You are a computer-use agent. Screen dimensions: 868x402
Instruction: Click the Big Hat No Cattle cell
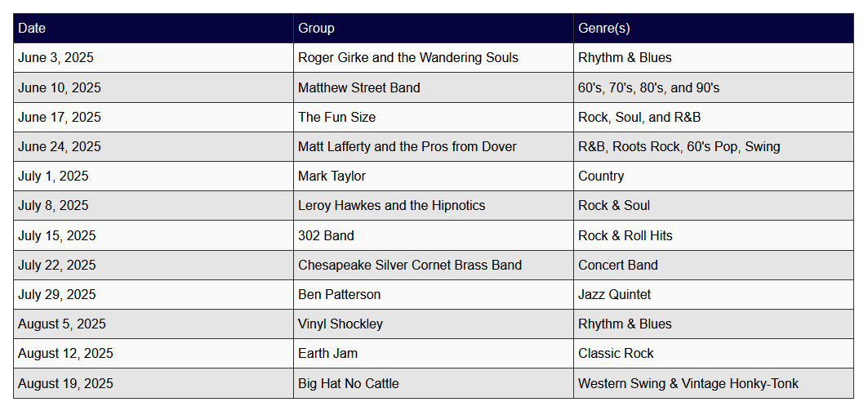pos(348,383)
